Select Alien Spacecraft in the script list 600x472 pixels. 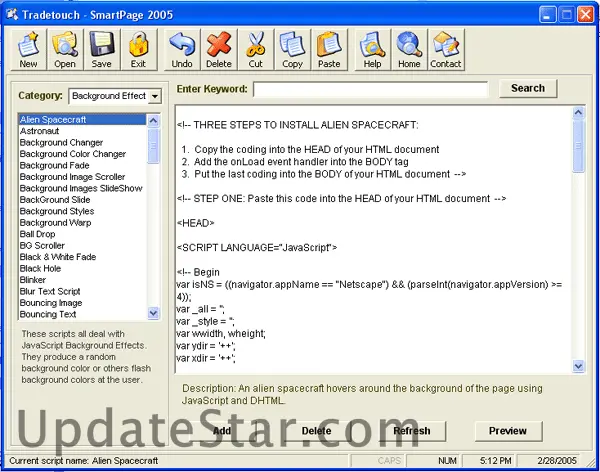(82, 120)
